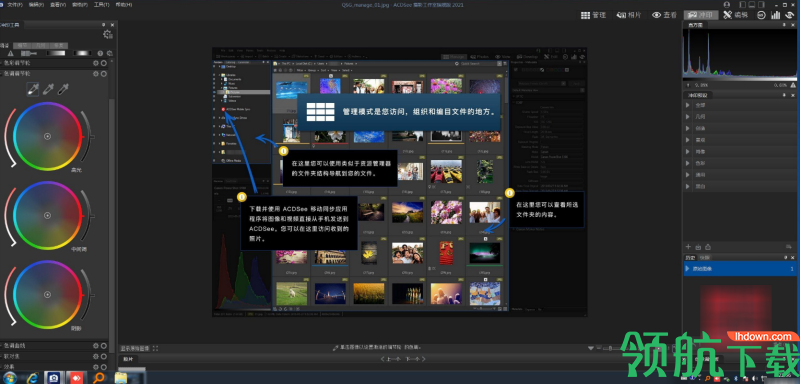Screen dimensions: 800x384
Task: Switch to the Snapshots tab beside History
Action: coord(704,258)
